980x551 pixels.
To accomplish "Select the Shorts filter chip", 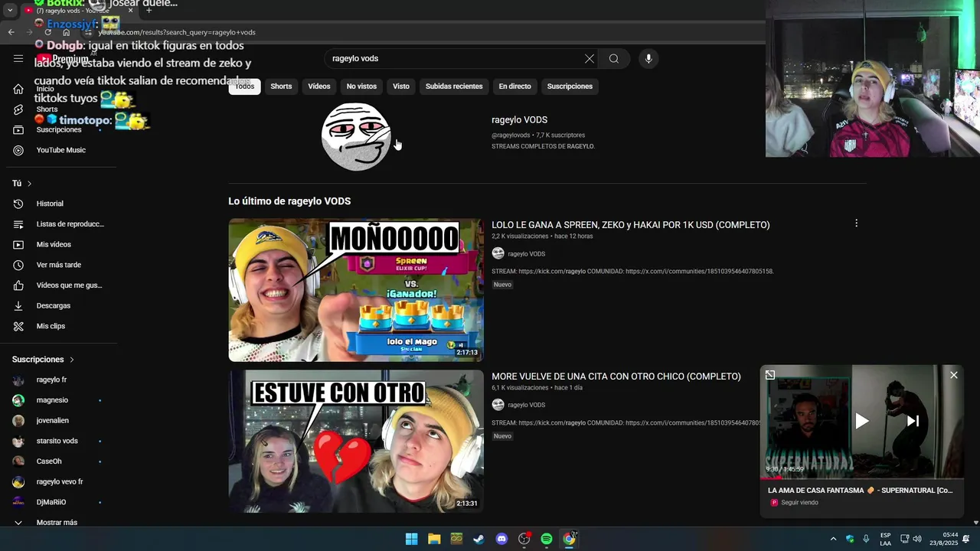I will tap(281, 86).
